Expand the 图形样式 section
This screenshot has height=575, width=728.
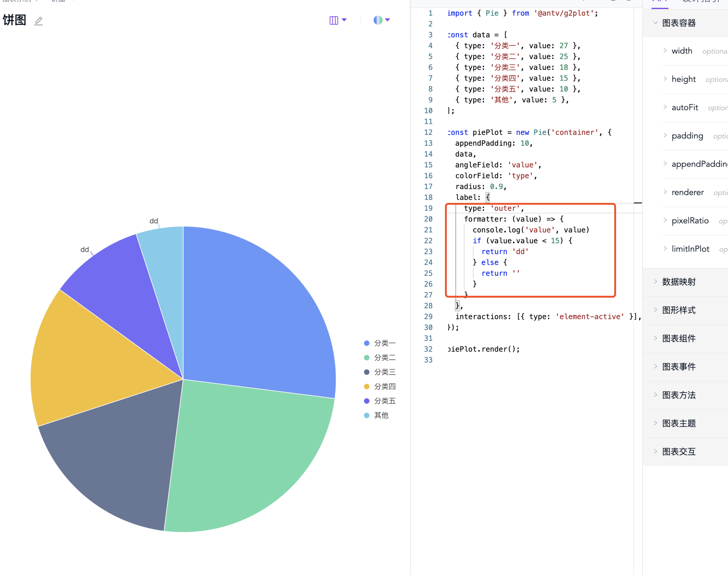click(x=686, y=310)
